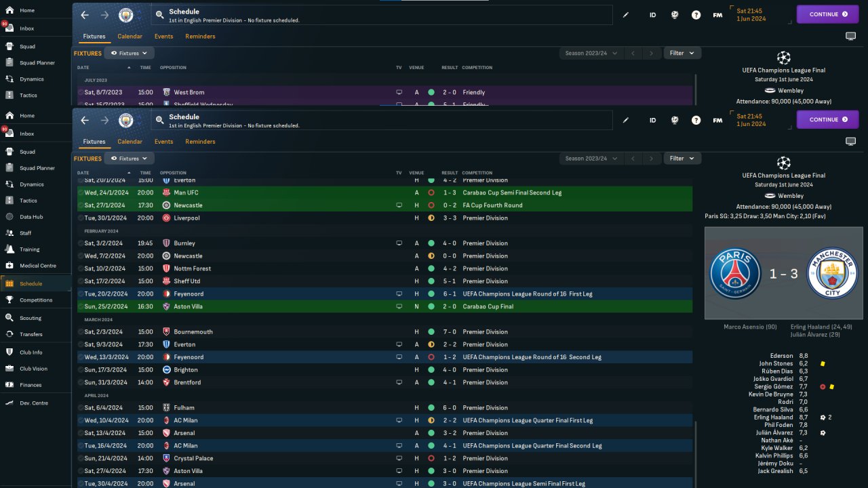The width and height of the screenshot is (868, 488).
Task: Click the Staff icon in the sidebar
Action: (x=9, y=233)
